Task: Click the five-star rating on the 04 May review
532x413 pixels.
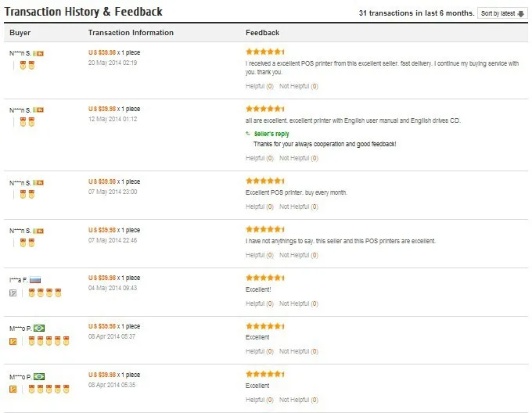Action: (x=265, y=278)
